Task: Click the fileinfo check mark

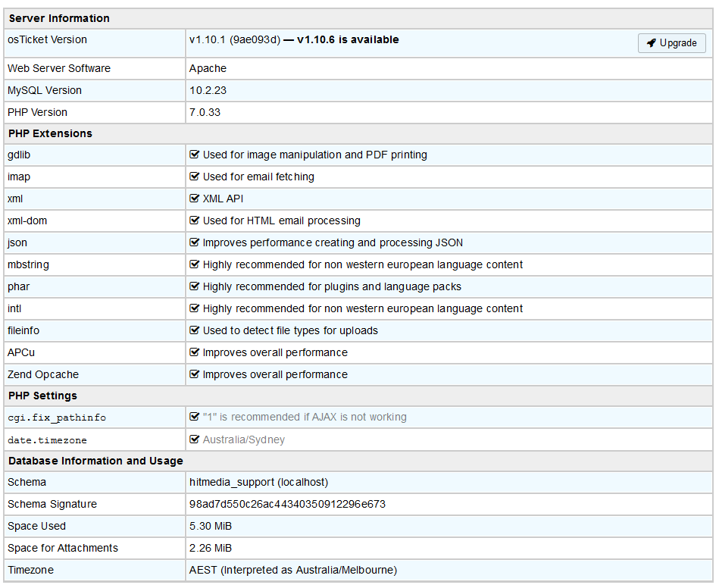Action: pyautogui.click(x=195, y=330)
